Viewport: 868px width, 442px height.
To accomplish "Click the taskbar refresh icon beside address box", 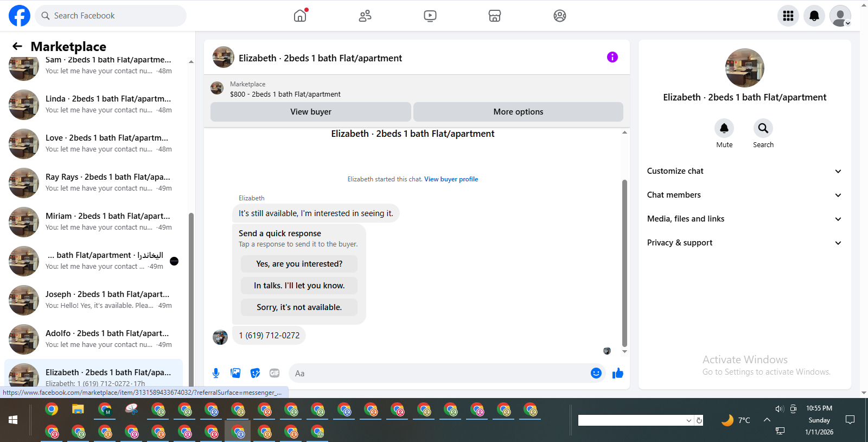I will point(699,420).
